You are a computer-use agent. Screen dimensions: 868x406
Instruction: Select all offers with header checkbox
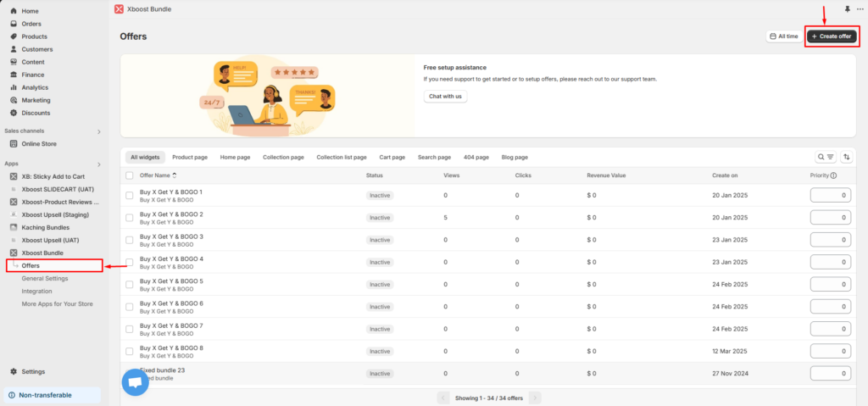(130, 175)
